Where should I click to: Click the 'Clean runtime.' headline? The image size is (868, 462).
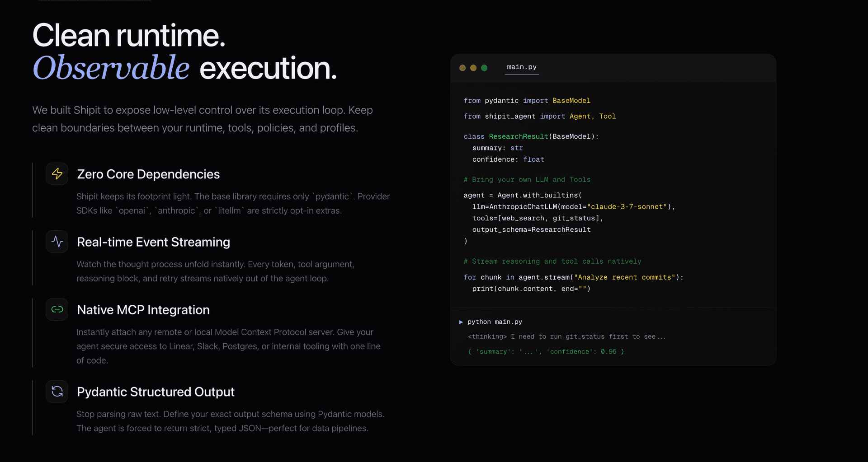(x=129, y=36)
